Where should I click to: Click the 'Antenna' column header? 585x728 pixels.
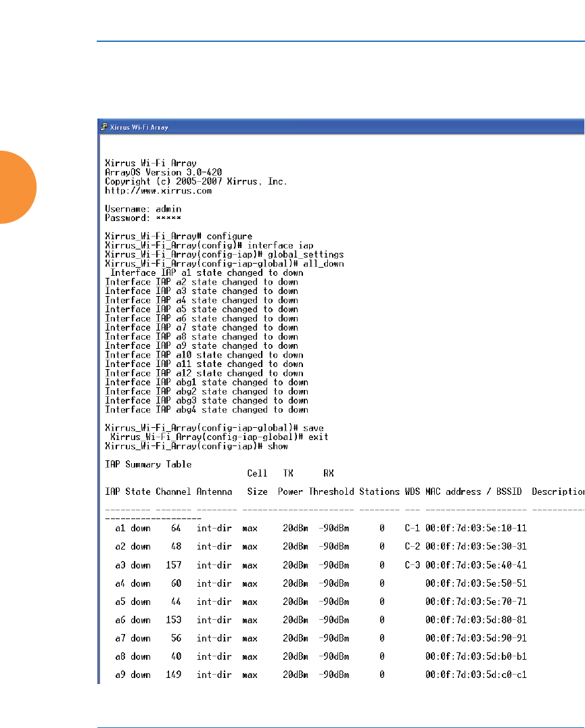[214, 491]
